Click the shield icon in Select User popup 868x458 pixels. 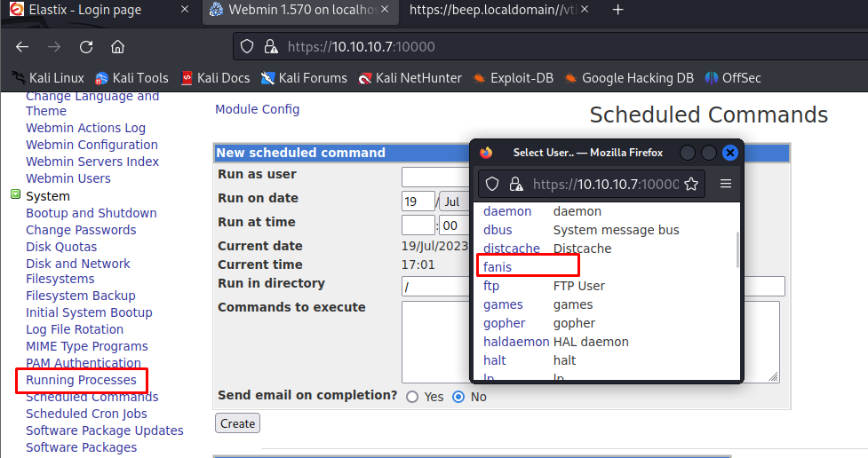coord(492,185)
